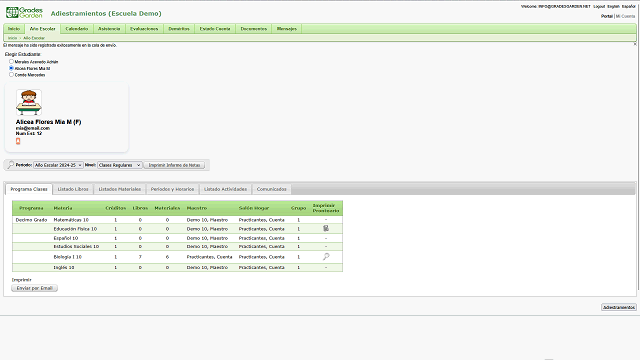Open the Calendario menu tab
This screenshot has height=360, width=640.
(77, 29)
